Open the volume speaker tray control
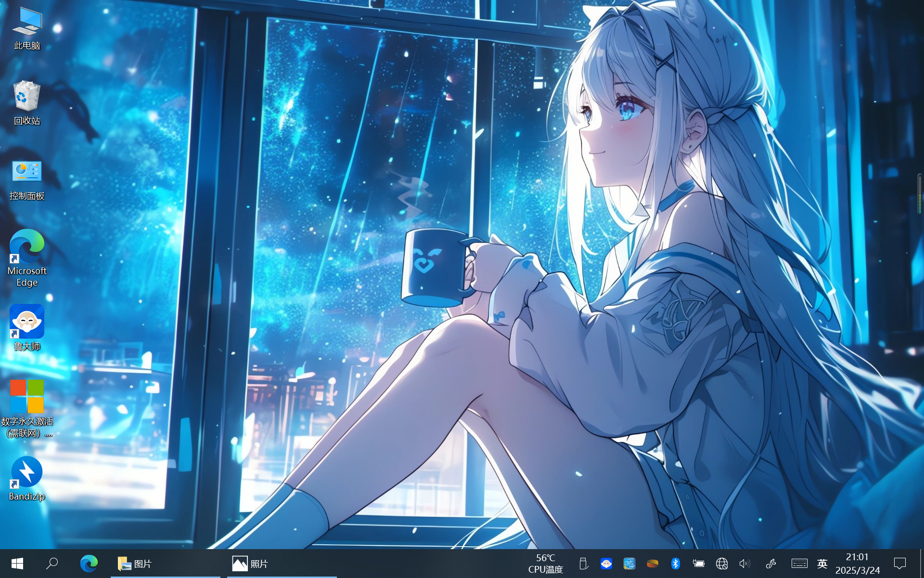Image resolution: width=924 pixels, height=578 pixels. (x=744, y=563)
